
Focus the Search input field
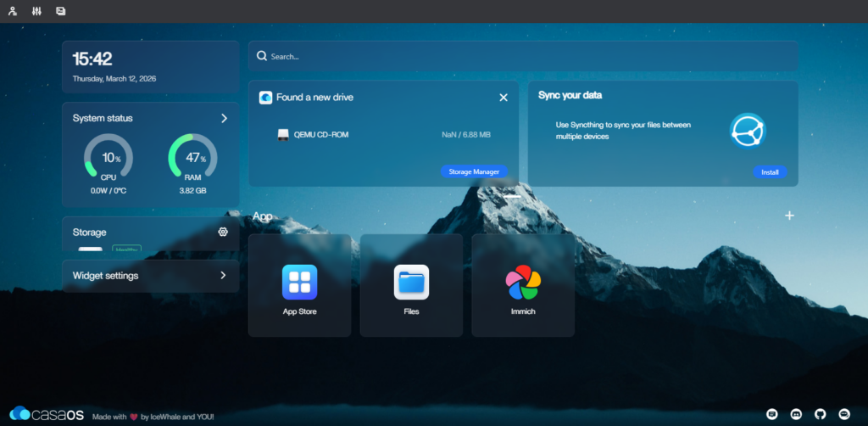526,56
